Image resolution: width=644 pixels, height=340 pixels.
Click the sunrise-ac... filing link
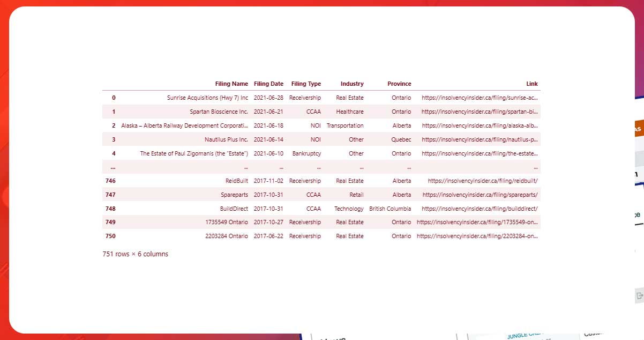click(480, 98)
